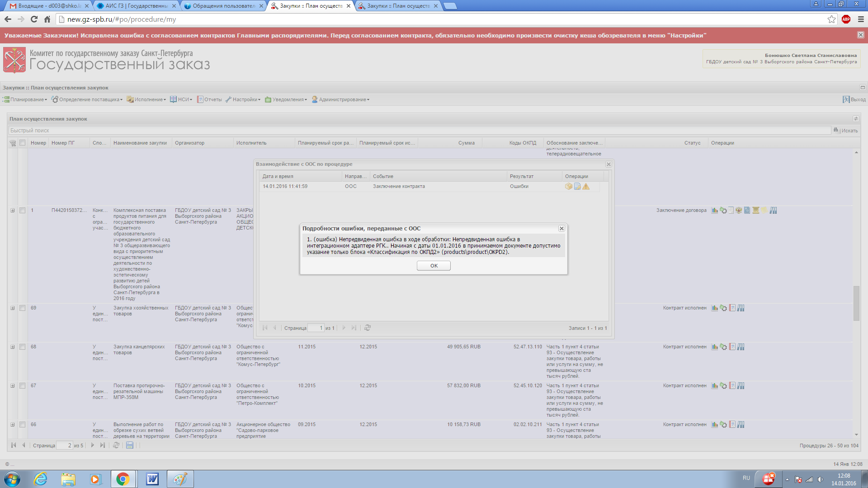Click the warning triangle icon in Операции
Image resolution: width=868 pixels, height=488 pixels.
tap(586, 187)
